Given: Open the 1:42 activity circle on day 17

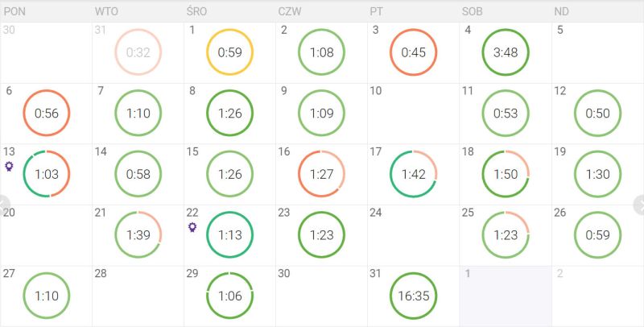Looking at the screenshot, I should pos(414,174).
